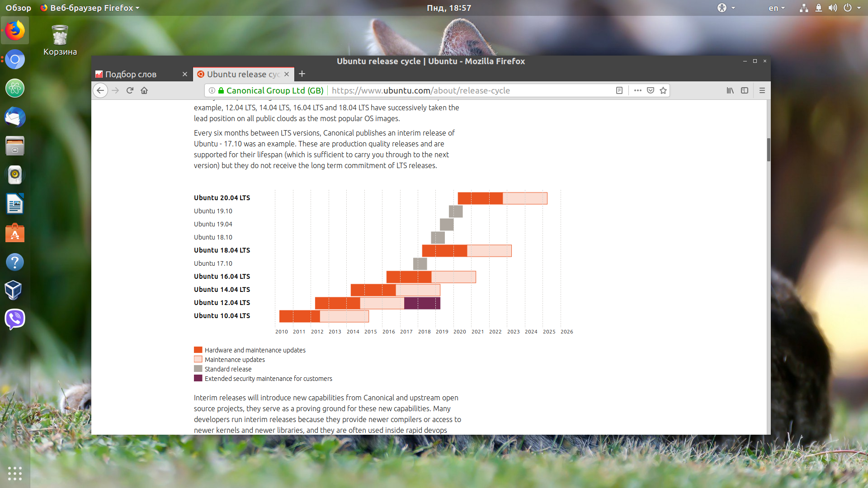Open the clock and calendar Пнд, 18:57
This screenshot has width=868, height=488.
click(449, 8)
